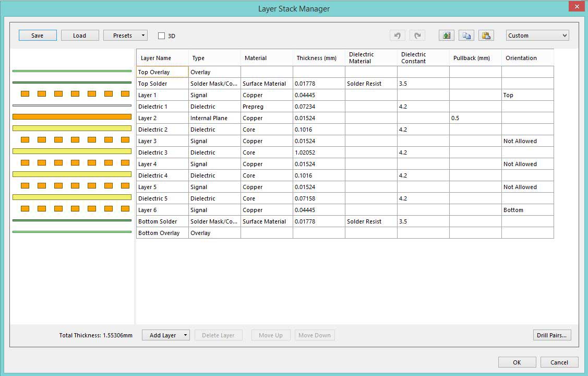
Task: Click the yellow Dielectric 3 core bar
Action: pos(71,151)
